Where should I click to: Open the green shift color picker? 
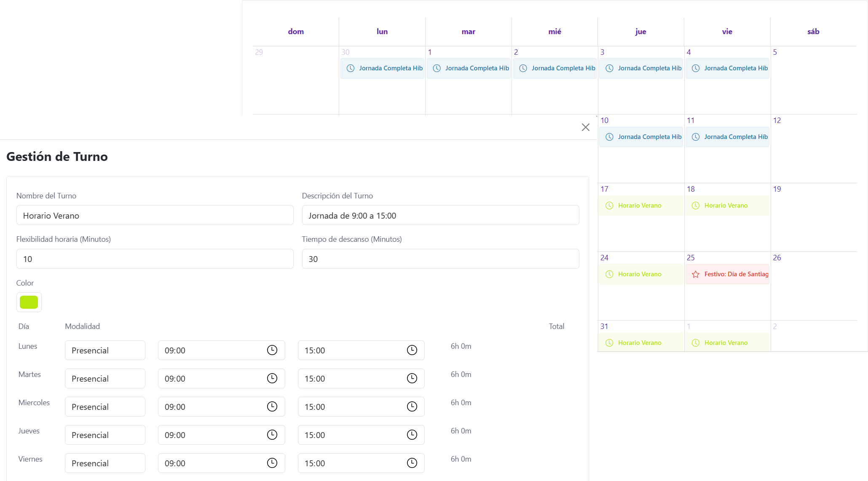pyautogui.click(x=29, y=302)
